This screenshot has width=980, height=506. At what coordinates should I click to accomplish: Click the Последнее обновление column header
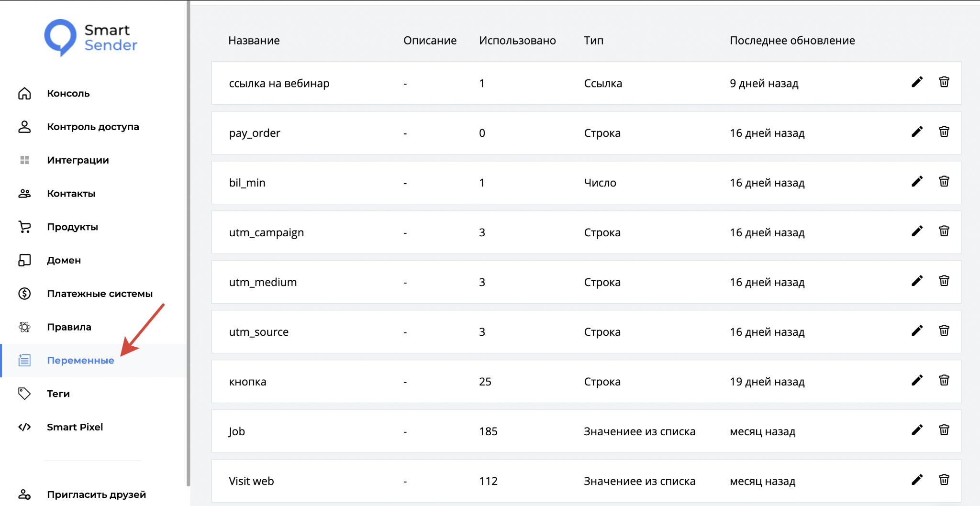(x=792, y=41)
